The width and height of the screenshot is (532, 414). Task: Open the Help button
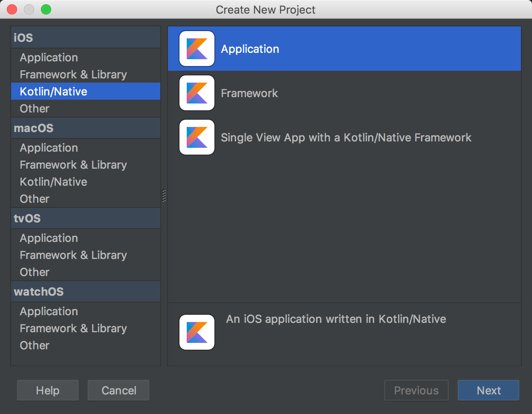pos(48,390)
